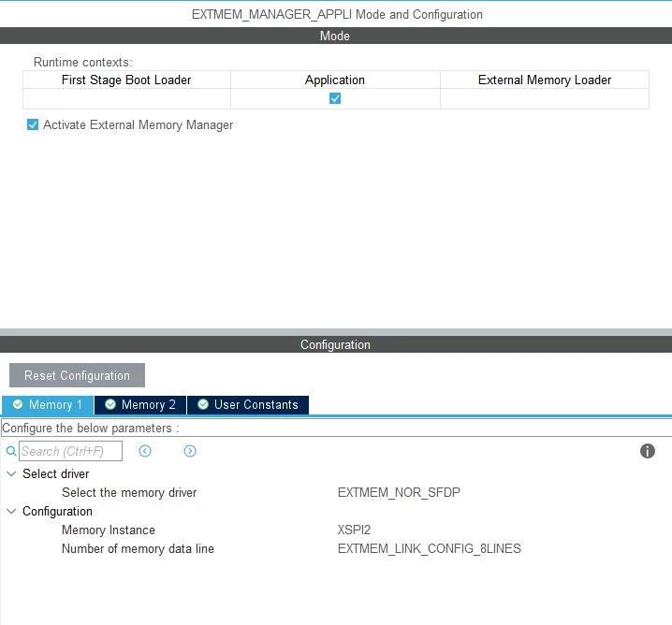The image size is (672, 625).
Task: Switch to the Memory 1 tab
Action: click(48, 405)
